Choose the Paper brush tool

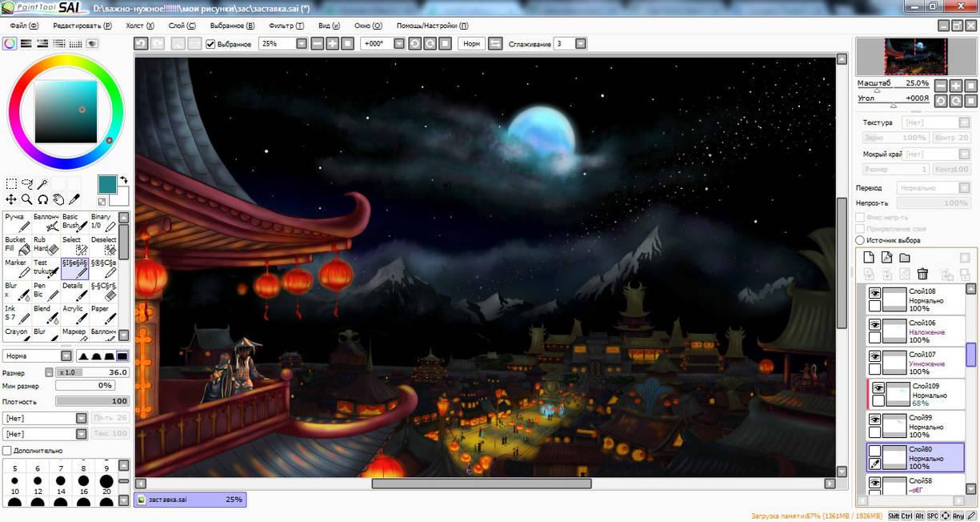pos(103,314)
